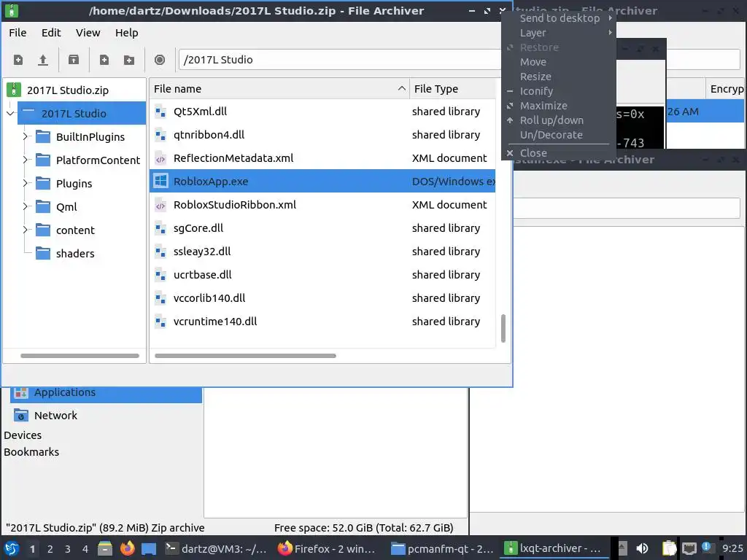The height and width of the screenshot is (560, 747).
Task: Select Un/Decorate menu entry
Action: [560, 135]
